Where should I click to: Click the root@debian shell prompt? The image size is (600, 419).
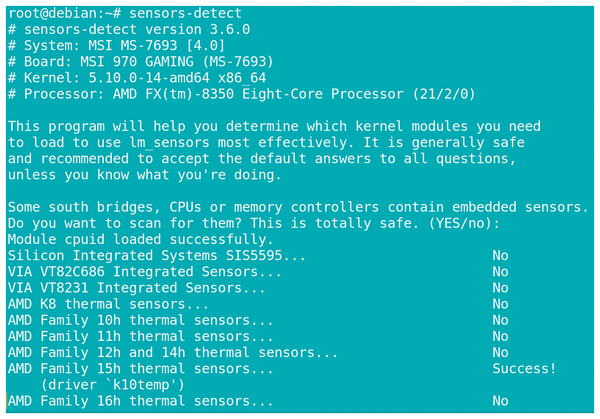coord(64,13)
